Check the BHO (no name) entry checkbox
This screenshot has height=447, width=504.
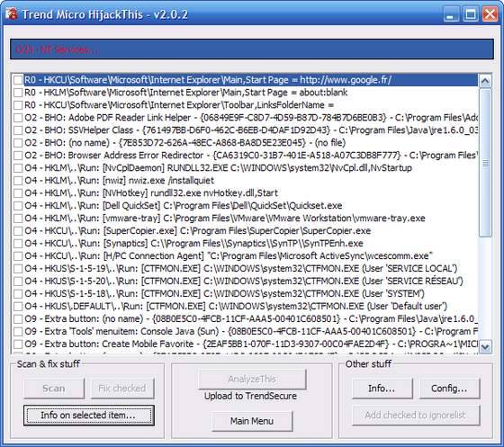(18, 143)
